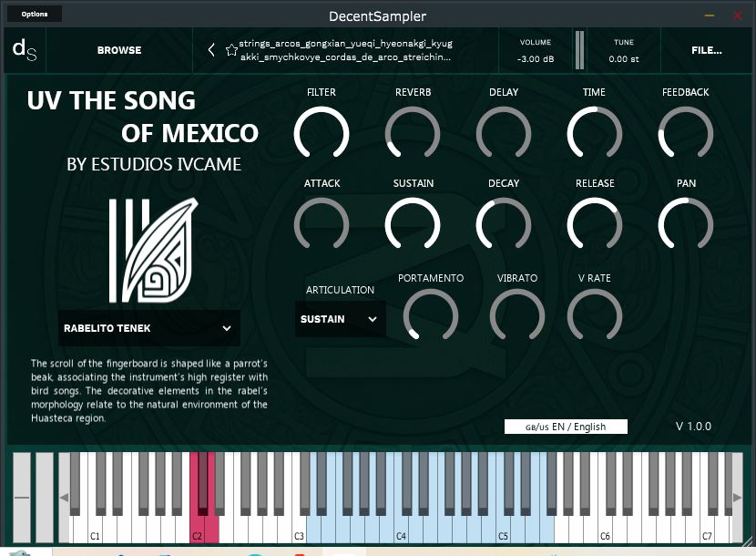Play the C5 key on keyboard
This screenshot has height=556, width=756.
pos(503,530)
